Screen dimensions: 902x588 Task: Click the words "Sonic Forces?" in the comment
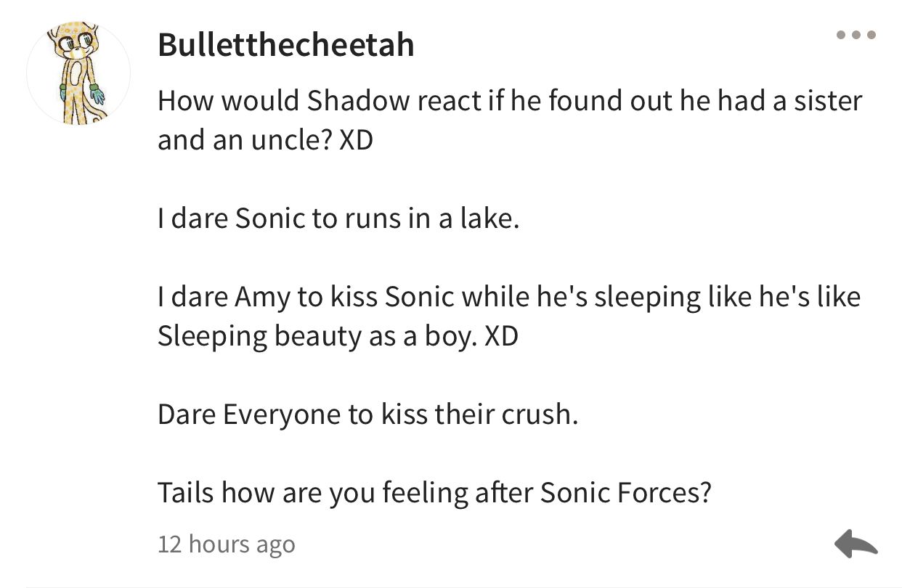tap(625, 493)
